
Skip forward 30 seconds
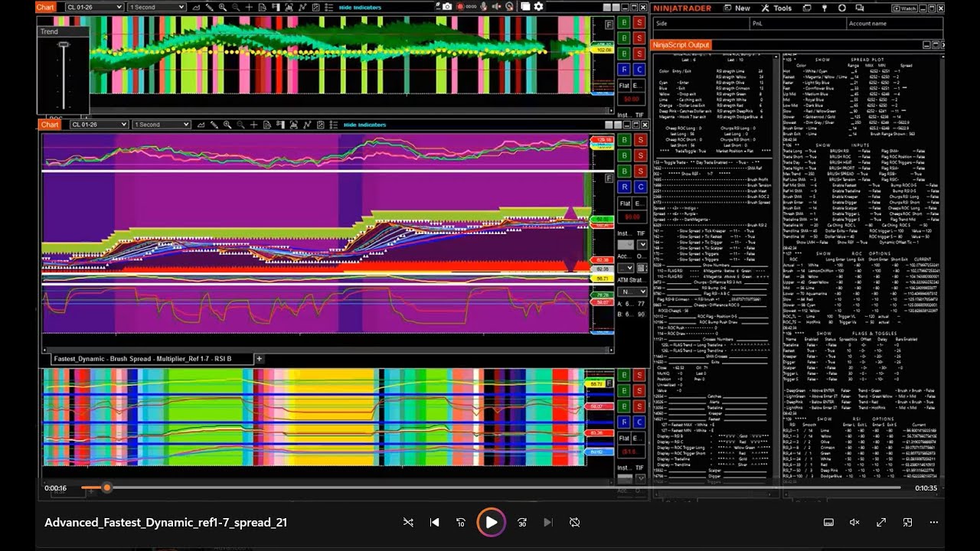click(x=521, y=522)
